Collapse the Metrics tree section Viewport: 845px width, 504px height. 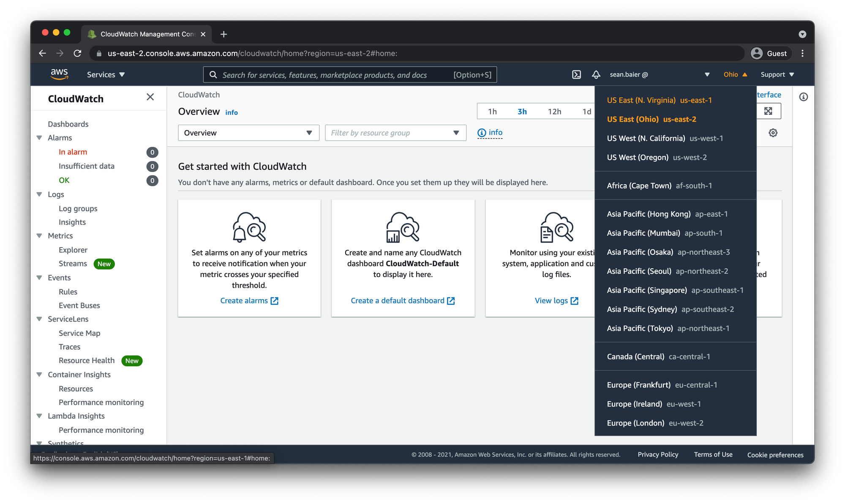(39, 236)
